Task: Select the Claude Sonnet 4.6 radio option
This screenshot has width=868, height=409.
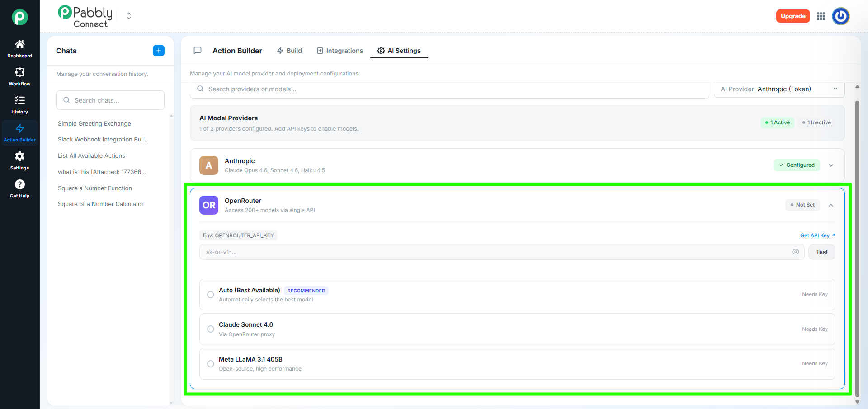Action: (211, 329)
